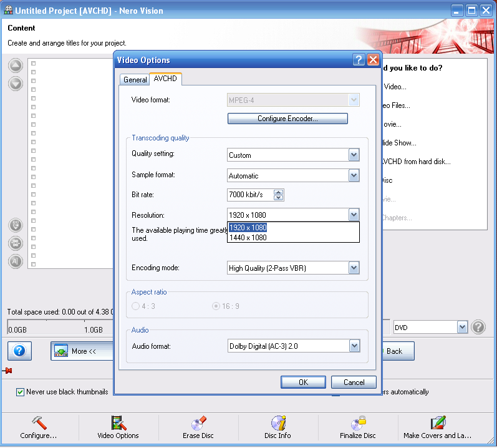Click the Nero Vision title bar icon
This screenshot has width=497, height=448.
point(8,10)
